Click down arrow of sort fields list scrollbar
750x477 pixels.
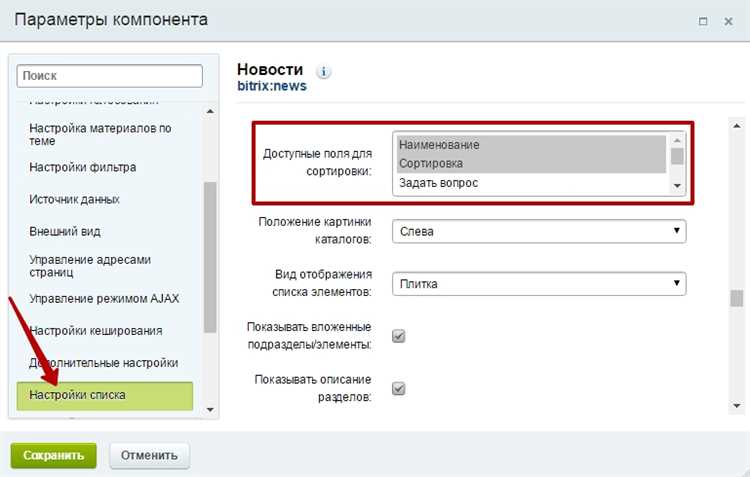(677, 186)
